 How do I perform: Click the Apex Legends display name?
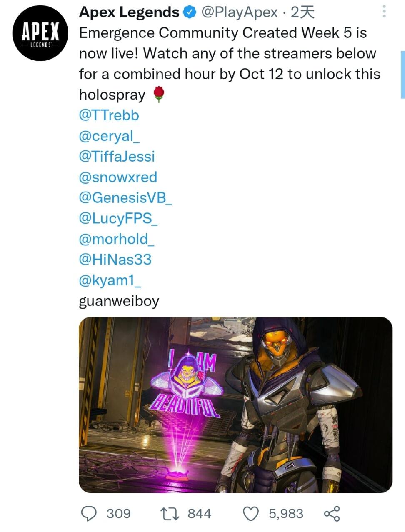coord(129,12)
